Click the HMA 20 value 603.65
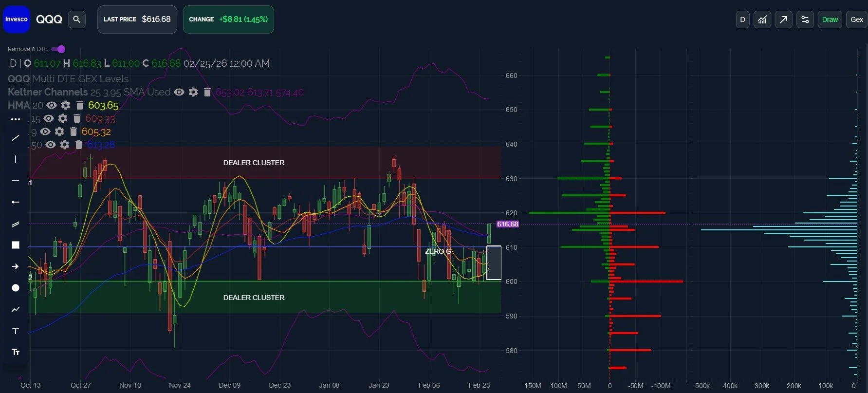 (x=103, y=105)
